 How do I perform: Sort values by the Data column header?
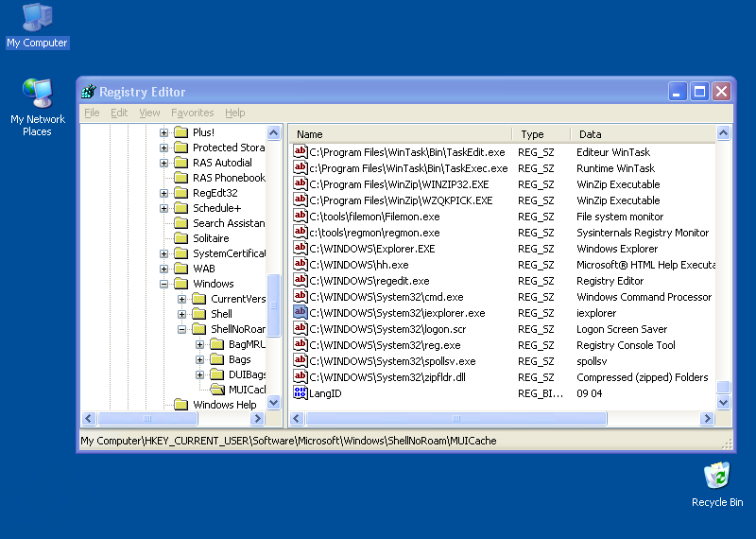(643, 134)
